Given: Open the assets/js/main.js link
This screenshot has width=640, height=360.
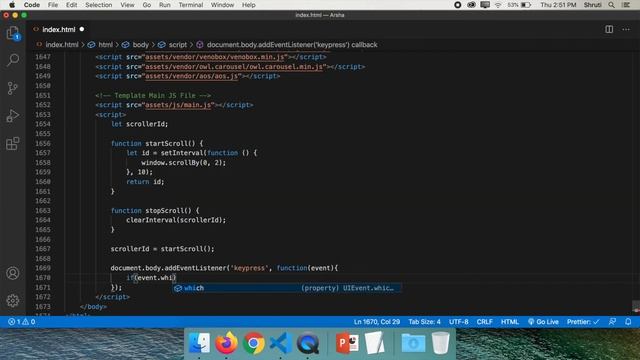Looking at the screenshot, I should (178, 105).
